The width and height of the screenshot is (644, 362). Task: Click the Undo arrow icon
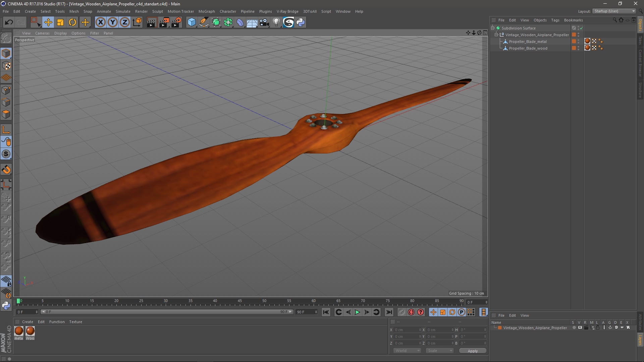[9, 22]
